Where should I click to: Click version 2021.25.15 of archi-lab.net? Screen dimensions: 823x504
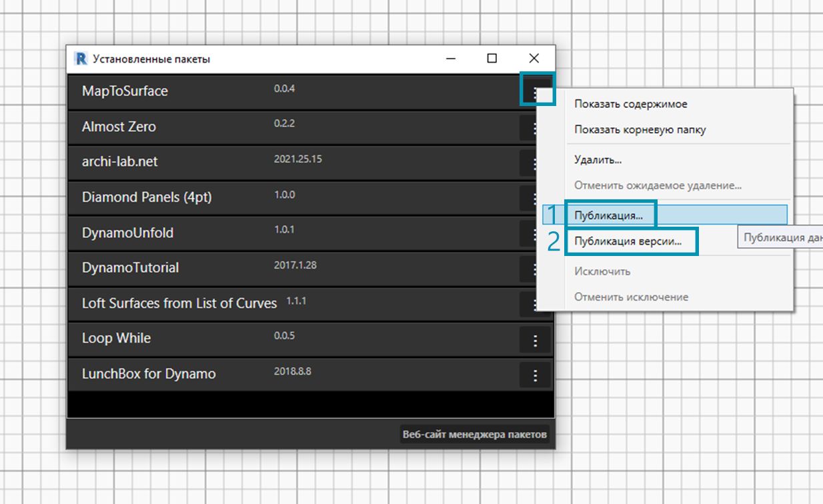tap(298, 159)
